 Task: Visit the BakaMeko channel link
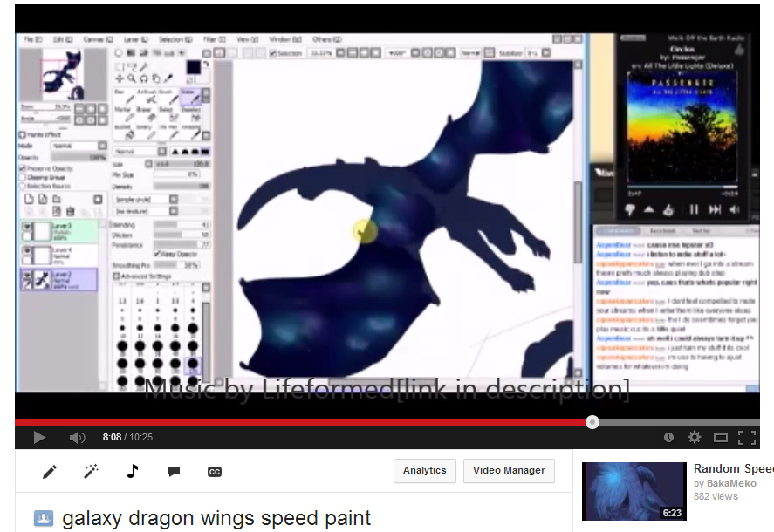(x=731, y=483)
